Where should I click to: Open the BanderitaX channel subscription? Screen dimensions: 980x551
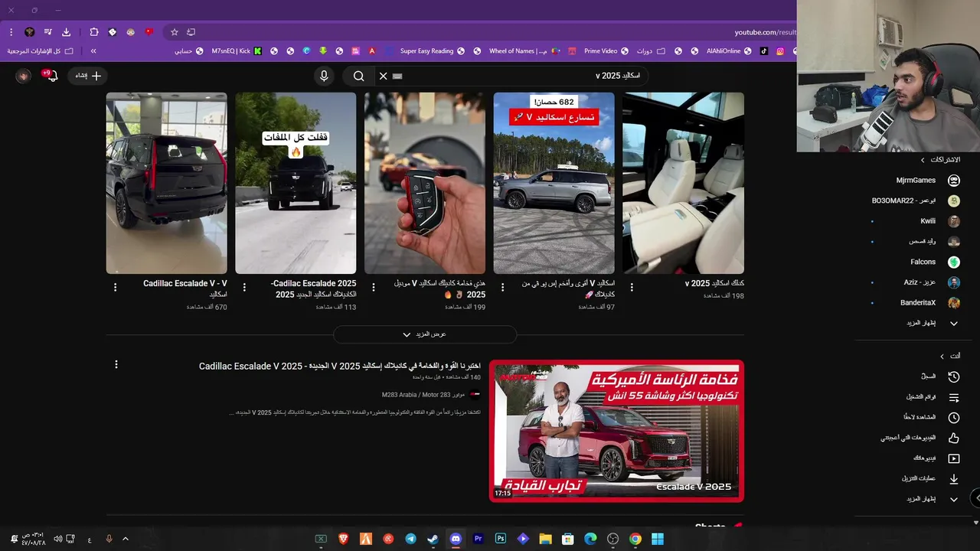click(930, 302)
